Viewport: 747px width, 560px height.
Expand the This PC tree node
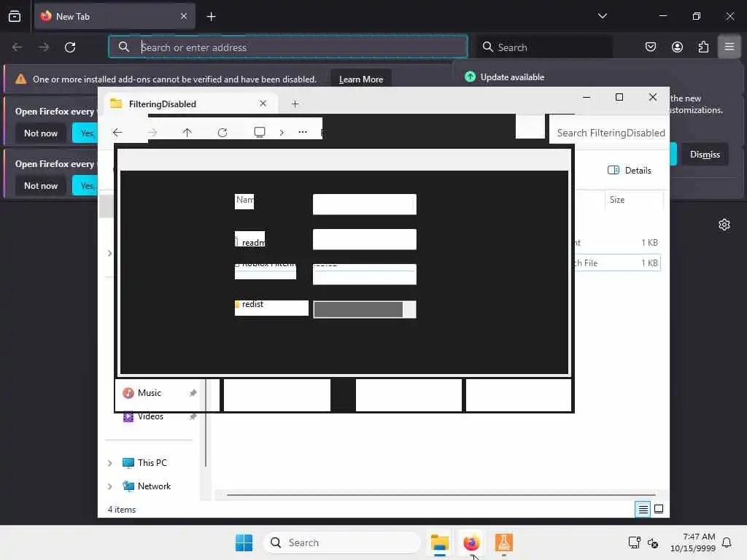pyautogui.click(x=109, y=463)
